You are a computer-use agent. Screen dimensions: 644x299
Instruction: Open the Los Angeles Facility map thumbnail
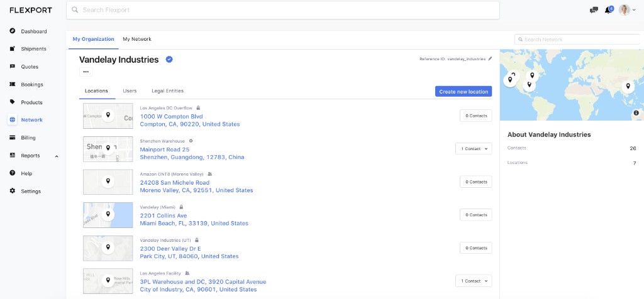coord(108,281)
